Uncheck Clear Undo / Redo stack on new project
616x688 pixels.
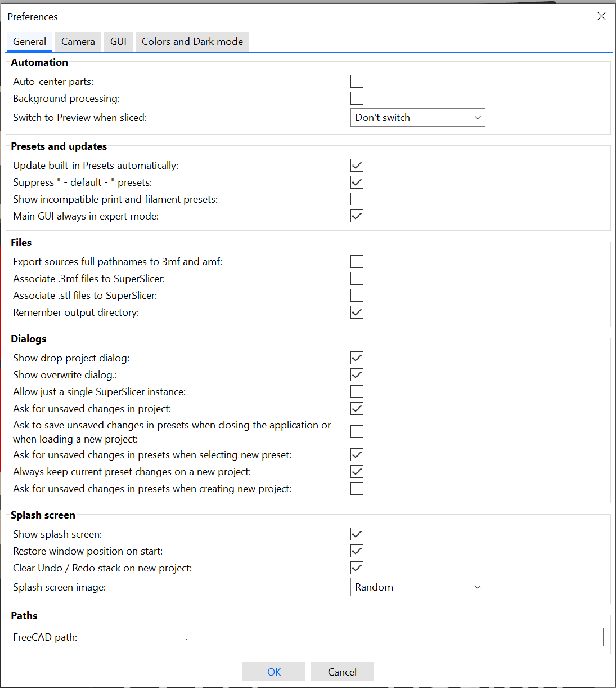(x=357, y=568)
